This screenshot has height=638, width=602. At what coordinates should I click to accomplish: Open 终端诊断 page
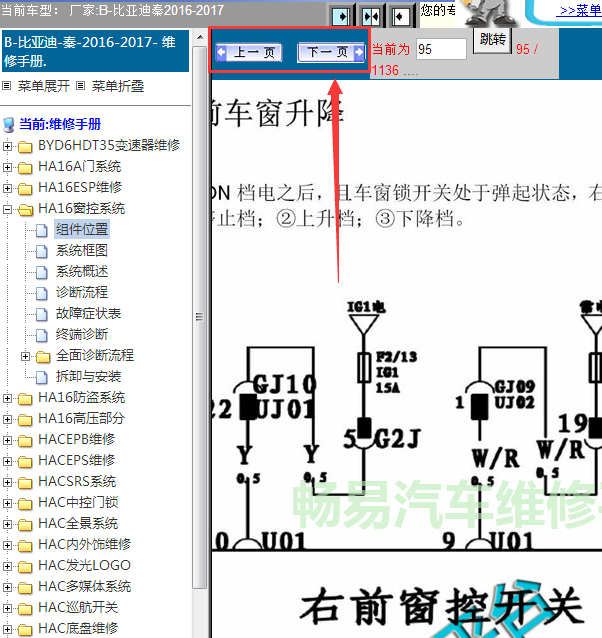(x=82, y=334)
